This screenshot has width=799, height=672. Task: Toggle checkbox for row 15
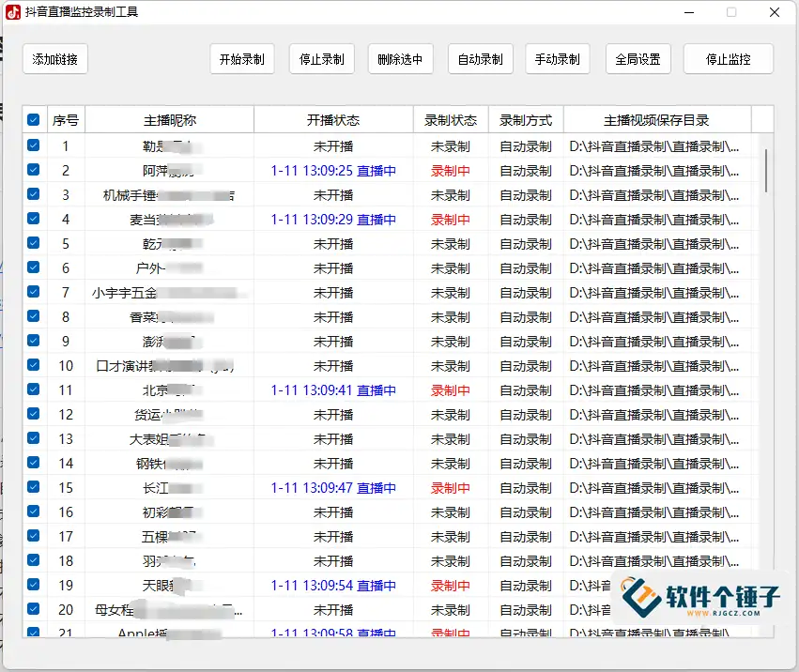pos(34,486)
